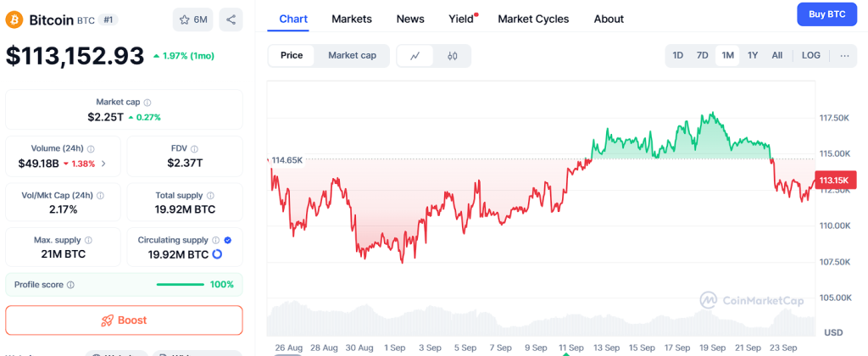Open the News tab
The height and width of the screenshot is (356, 868).
coord(410,19)
